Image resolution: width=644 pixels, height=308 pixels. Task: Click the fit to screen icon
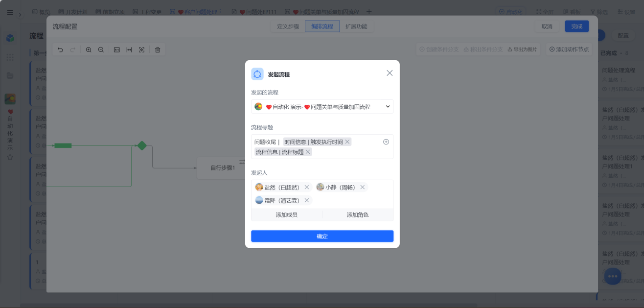click(141, 49)
